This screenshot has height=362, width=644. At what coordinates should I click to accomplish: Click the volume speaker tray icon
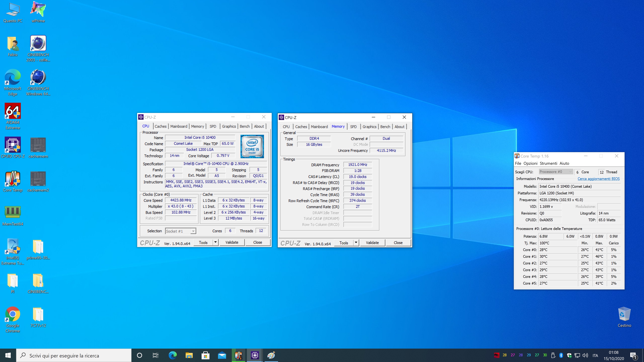[585, 355]
